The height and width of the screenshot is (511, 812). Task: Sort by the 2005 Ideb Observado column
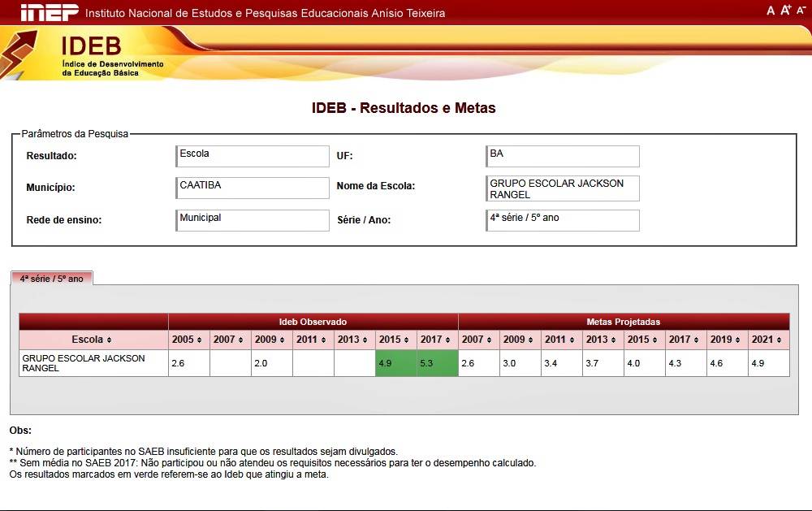tap(188, 340)
